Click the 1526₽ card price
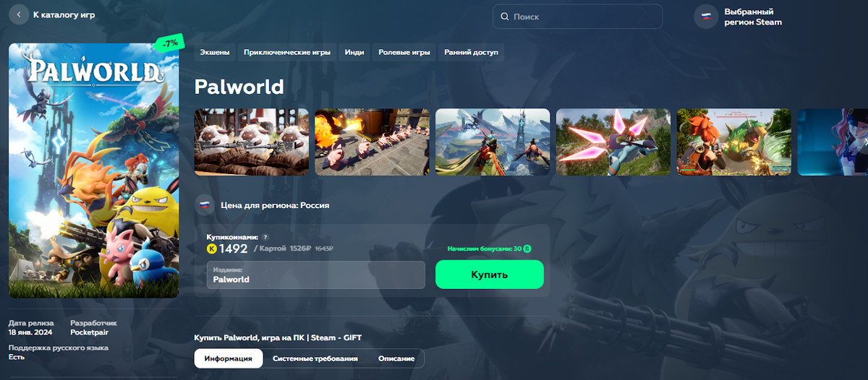The width and height of the screenshot is (868, 380). point(300,249)
